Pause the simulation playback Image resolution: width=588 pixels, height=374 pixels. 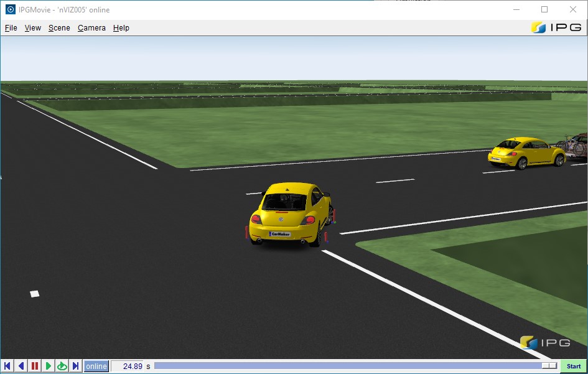point(34,366)
